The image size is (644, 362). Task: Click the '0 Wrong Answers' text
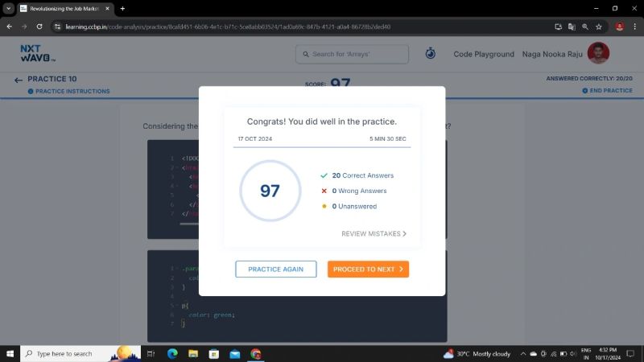tap(359, 191)
